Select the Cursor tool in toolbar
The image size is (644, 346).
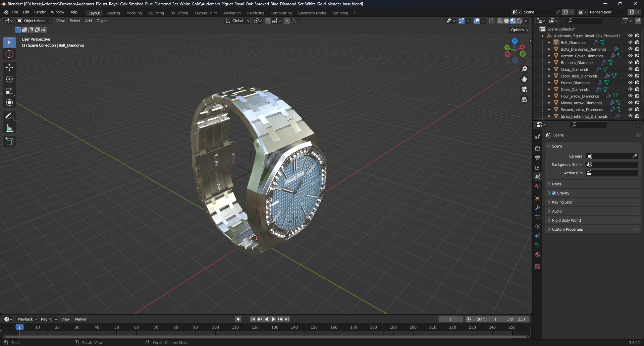9,54
